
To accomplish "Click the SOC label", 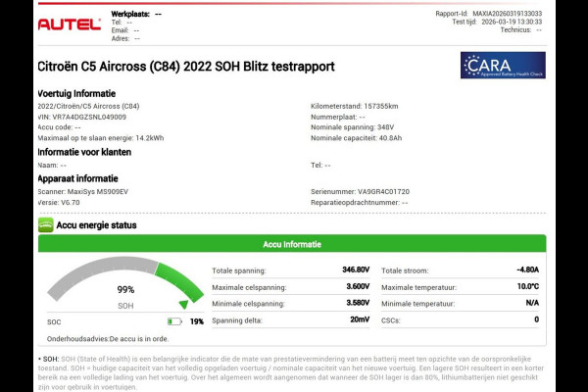I will pyautogui.click(x=54, y=321).
